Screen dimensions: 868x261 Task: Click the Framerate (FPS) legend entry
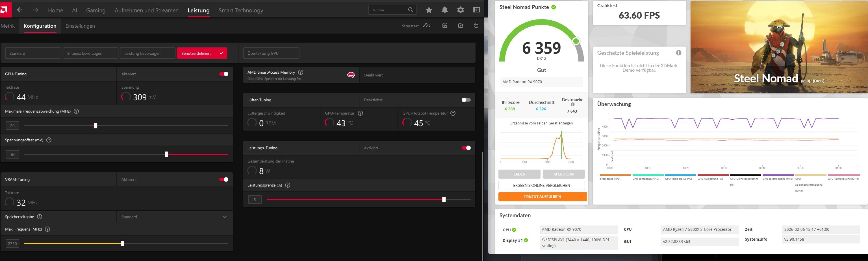click(x=615, y=177)
